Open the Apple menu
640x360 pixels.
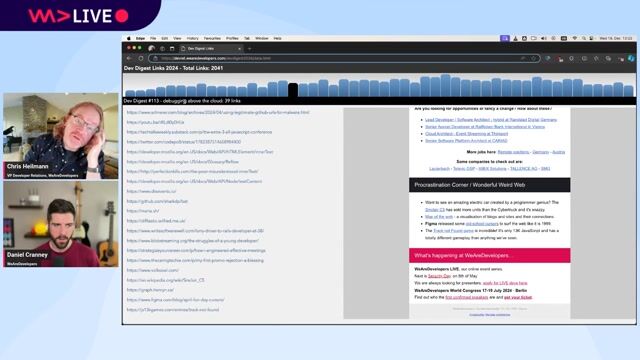pyautogui.click(x=129, y=38)
